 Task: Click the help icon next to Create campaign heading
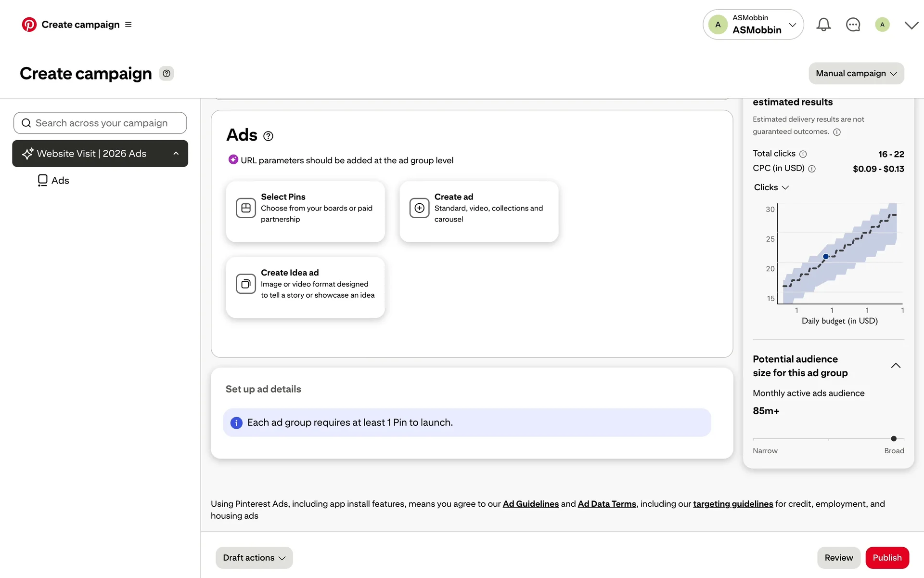coord(167,74)
